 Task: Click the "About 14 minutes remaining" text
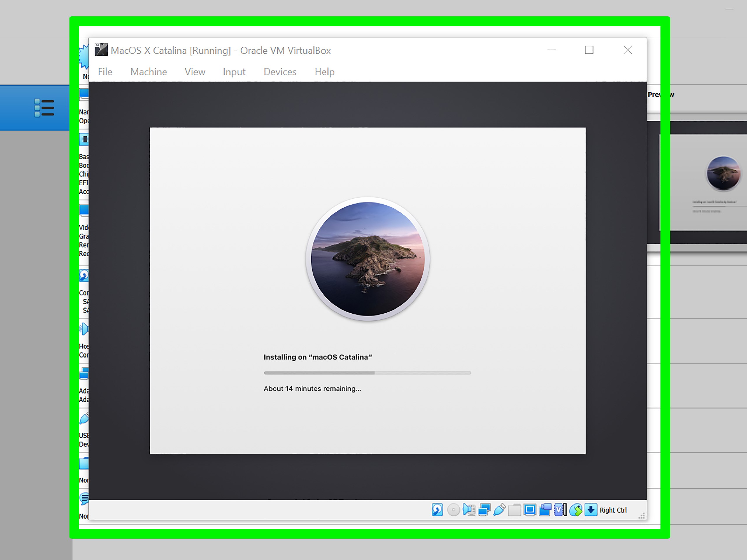(x=313, y=388)
